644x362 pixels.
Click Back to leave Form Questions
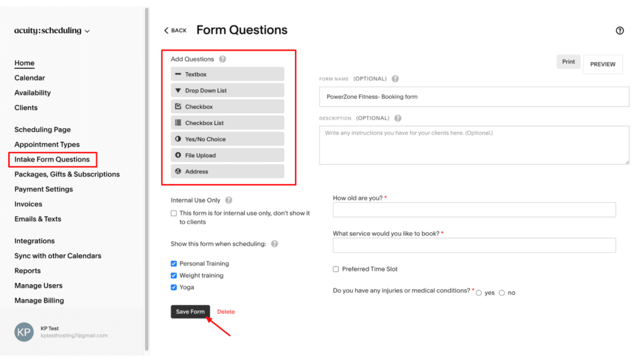tap(175, 30)
